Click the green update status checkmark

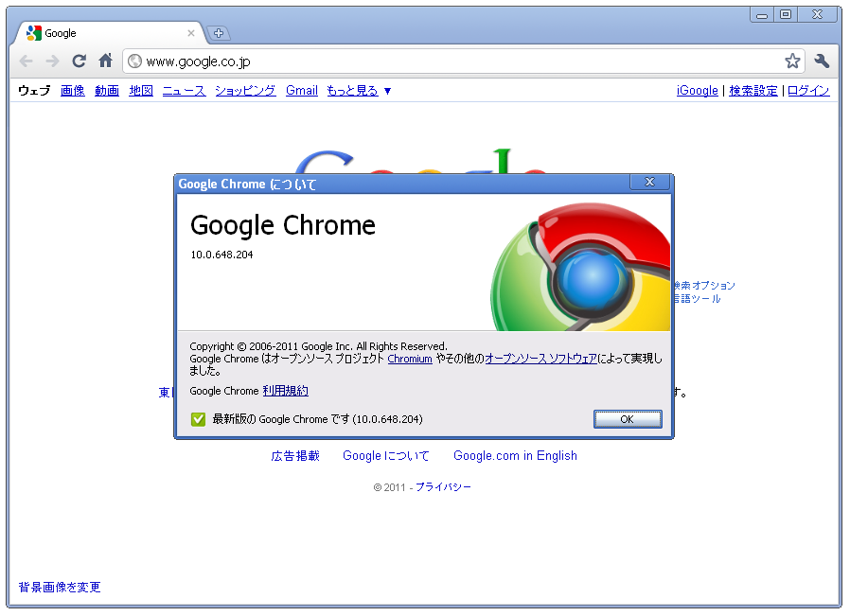(x=198, y=419)
